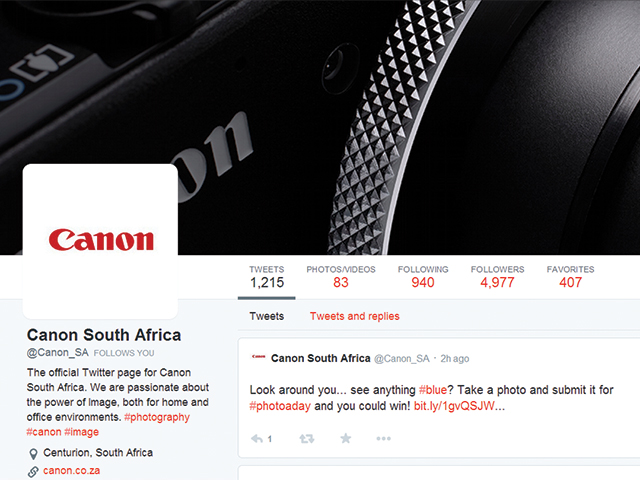Viewport: 640px width, 480px height.
Task: Favorite the tweet with the star icon
Action: point(346,438)
